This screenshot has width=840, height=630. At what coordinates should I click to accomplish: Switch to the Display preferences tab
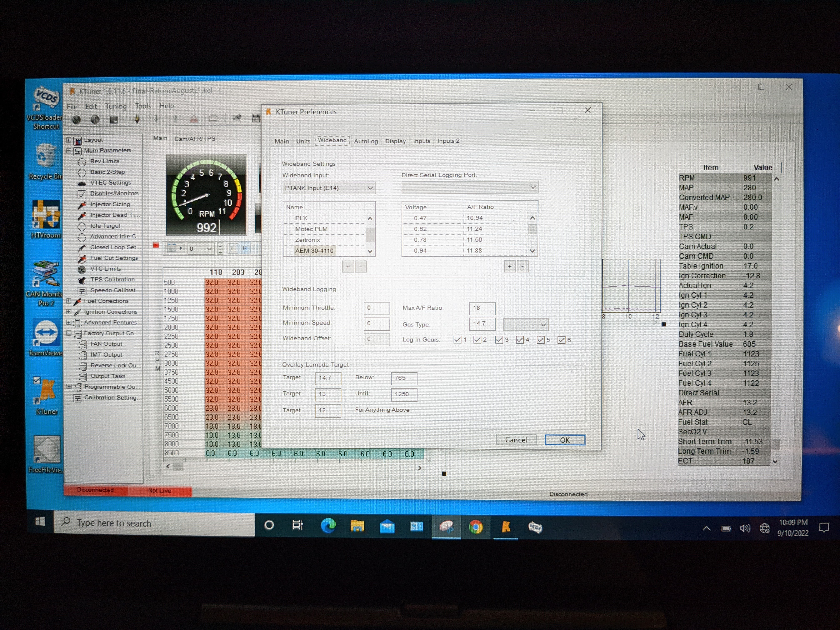tap(395, 141)
